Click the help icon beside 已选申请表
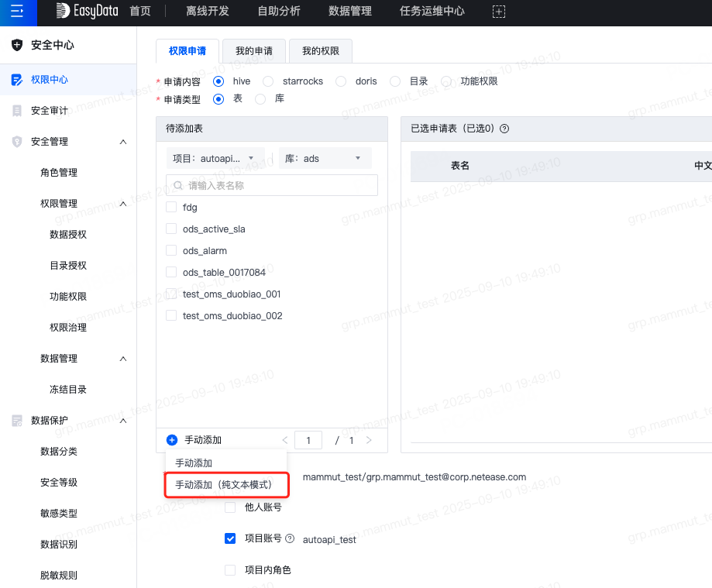This screenshot has width=712, height=588. pos(504,129)
